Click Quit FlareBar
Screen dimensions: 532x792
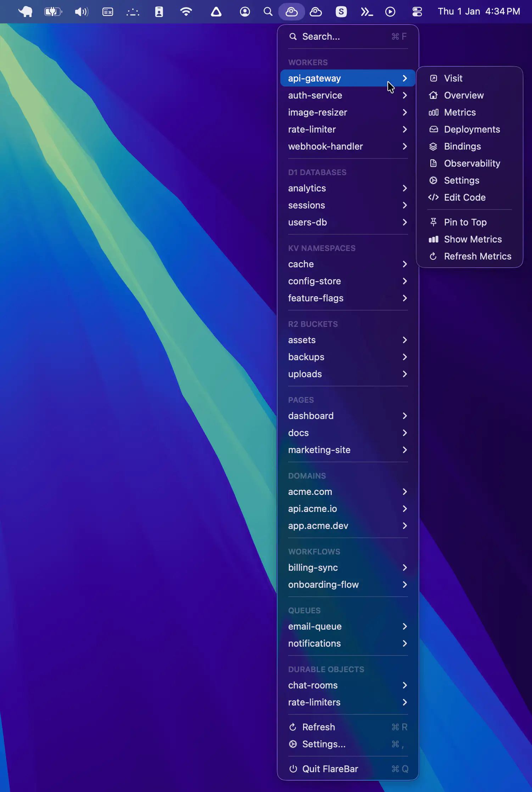pyautogui.click(x=330, y=769)
